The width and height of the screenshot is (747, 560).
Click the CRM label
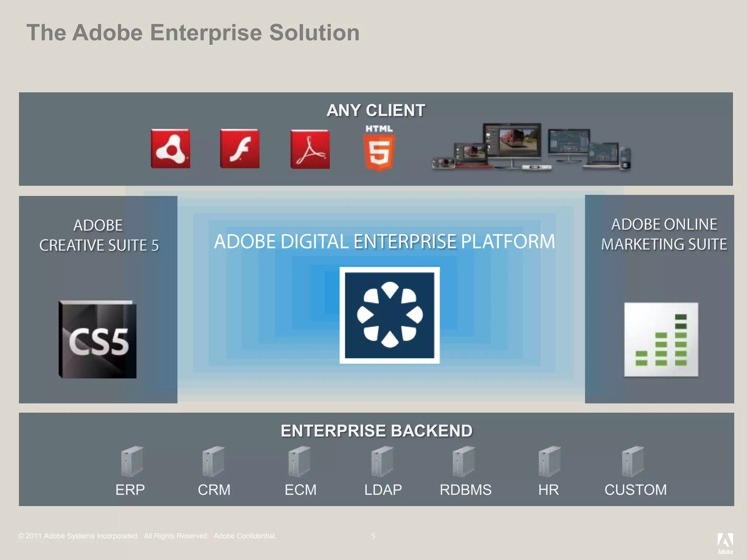(x=214, y=490)
